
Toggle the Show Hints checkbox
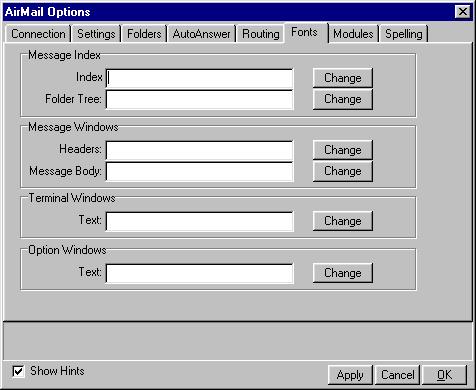pyautogui.click(x=18, y=371)
